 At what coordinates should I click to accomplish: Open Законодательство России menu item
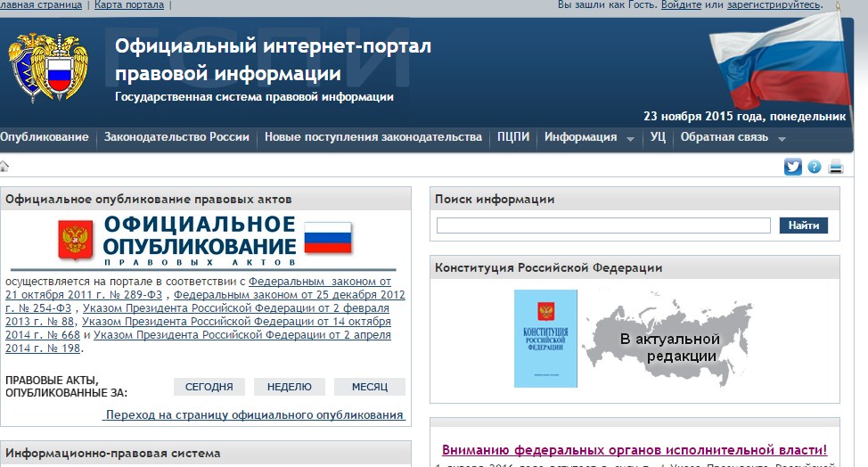coord(176,137)
